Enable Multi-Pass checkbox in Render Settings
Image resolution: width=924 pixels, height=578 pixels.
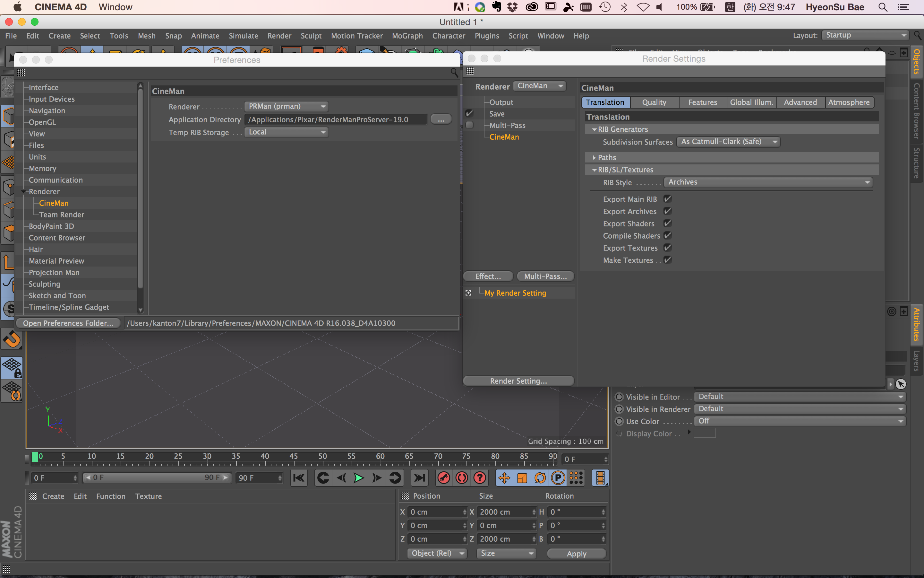click(469, 125)
